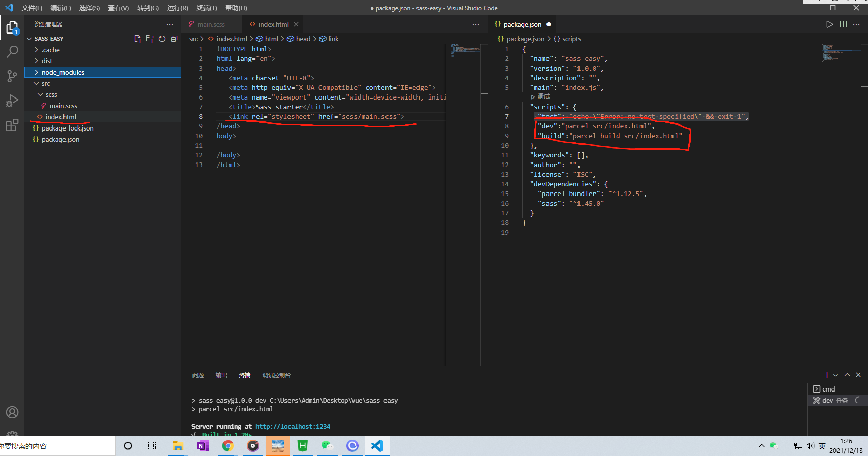
Task: Open the 编辑(E) menu
Action: click(x=60, y=8)
